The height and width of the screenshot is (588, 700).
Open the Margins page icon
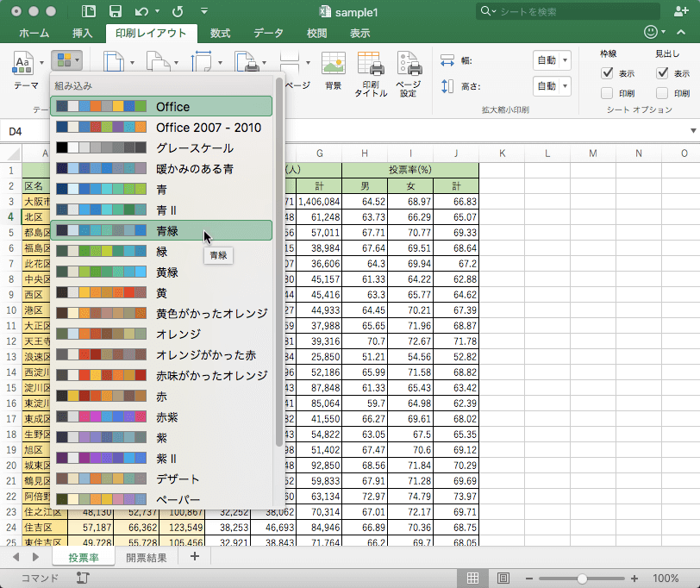[114, 61]
